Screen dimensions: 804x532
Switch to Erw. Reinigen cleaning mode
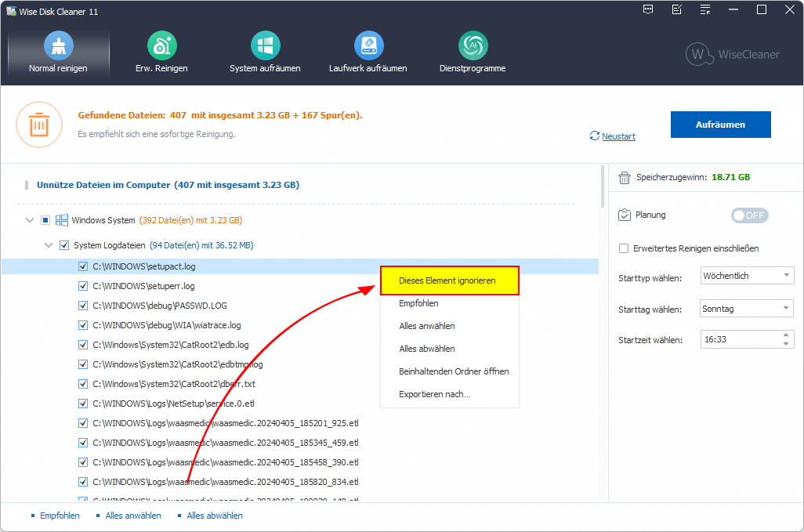pyautogui.click(x=161, y=53)
